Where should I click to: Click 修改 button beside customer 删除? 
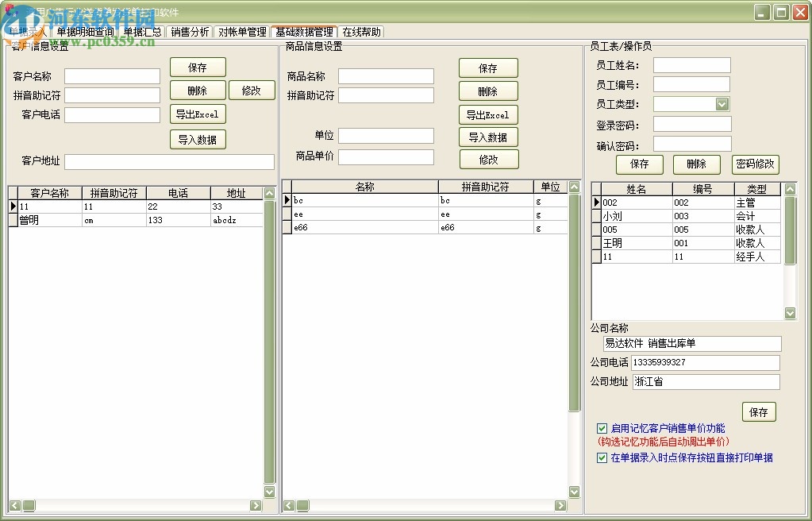(x=252, y=91)
